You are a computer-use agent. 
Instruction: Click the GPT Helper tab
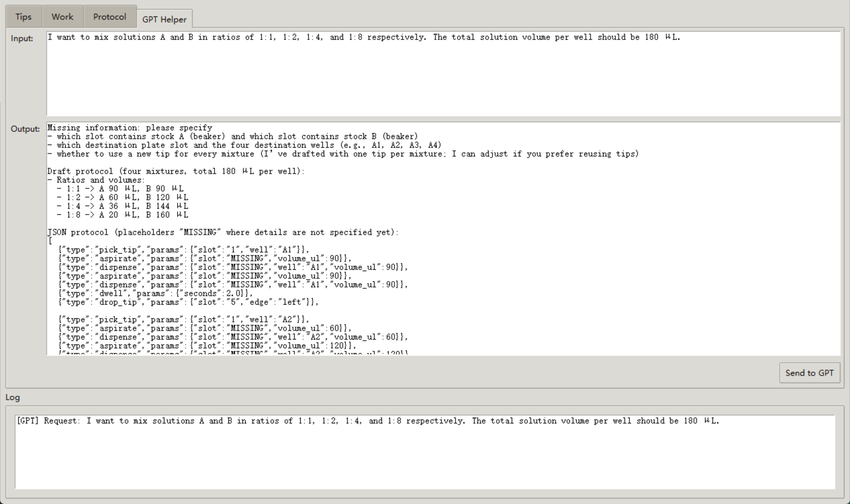pos(164,19)
